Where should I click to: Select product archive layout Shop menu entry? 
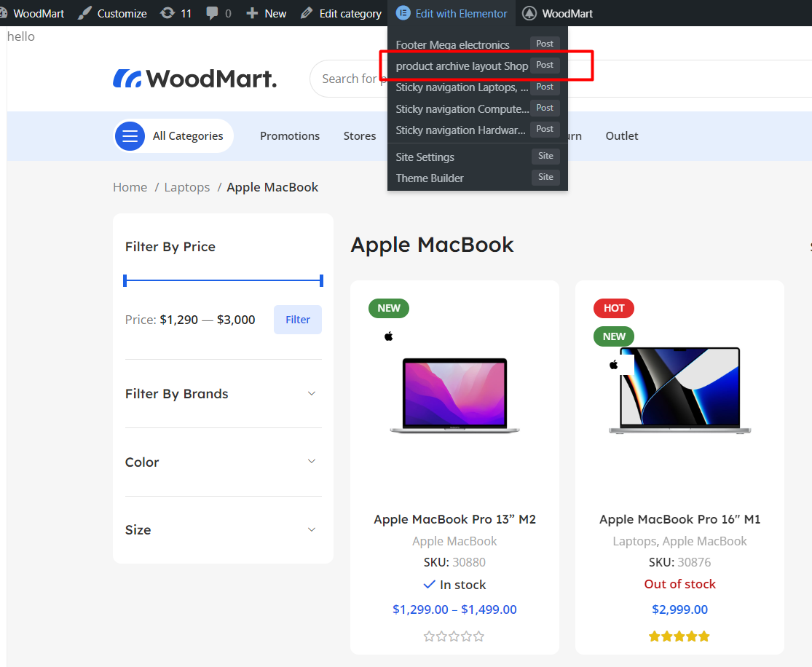(x=478, y=66)
